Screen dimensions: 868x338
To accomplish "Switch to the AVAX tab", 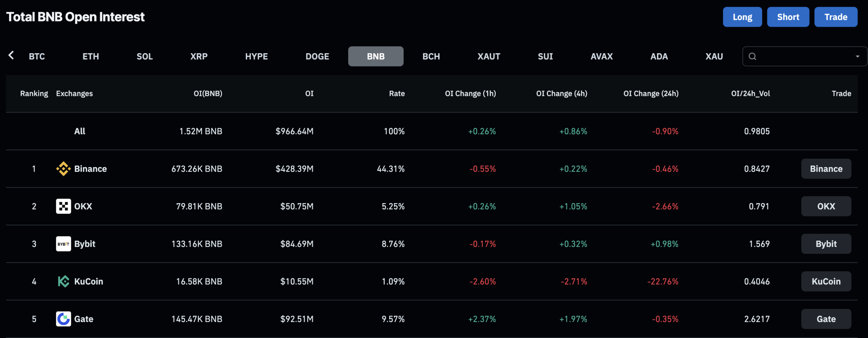I will tap(602, 56).
